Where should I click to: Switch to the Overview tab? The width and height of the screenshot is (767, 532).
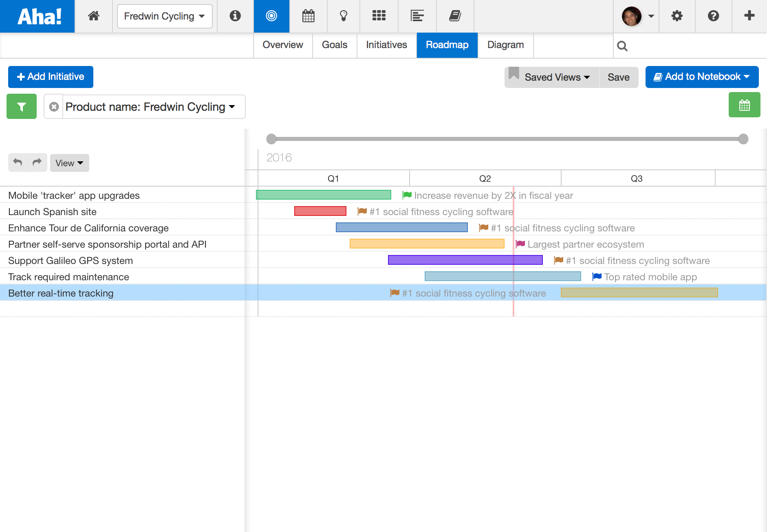click(x=283, y=45)
